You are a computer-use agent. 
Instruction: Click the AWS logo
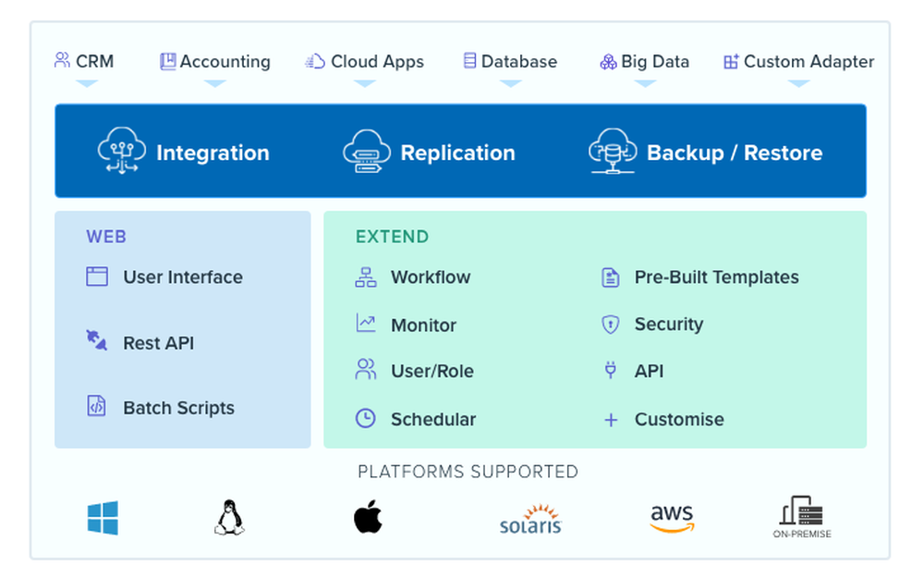pyautogui.click(x=672, y=519)
